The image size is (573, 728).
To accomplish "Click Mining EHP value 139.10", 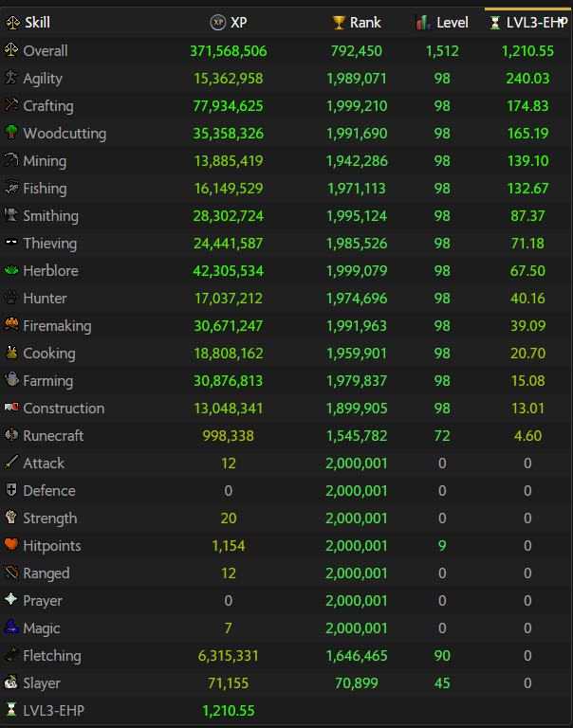I will click(527, 160).
